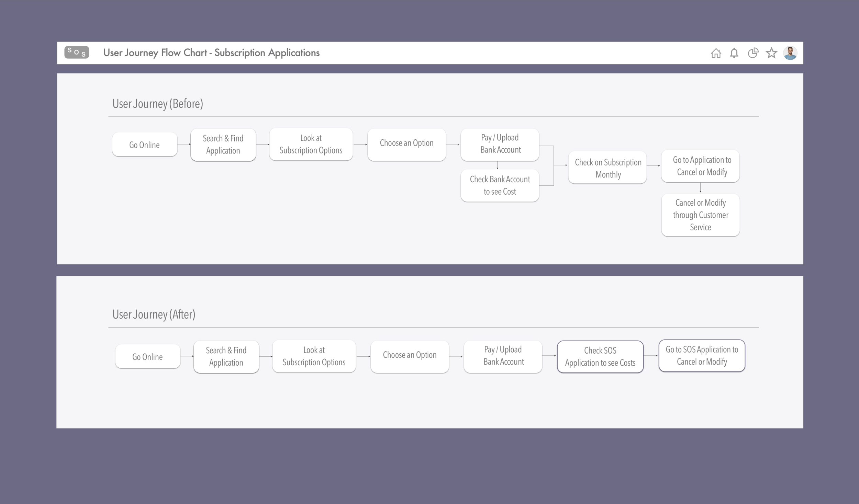Click Check Bank Account to see Cost
Viewport: 859px width, 504px height.
point(500,185)
